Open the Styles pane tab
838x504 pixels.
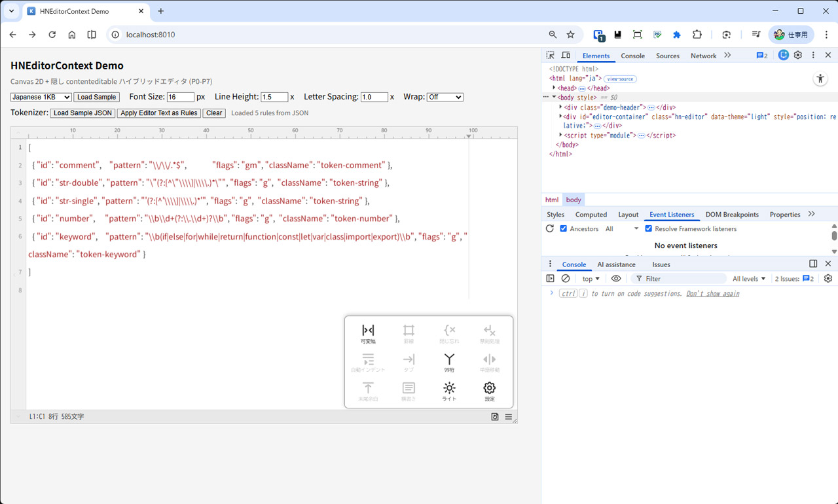(555, 214)
